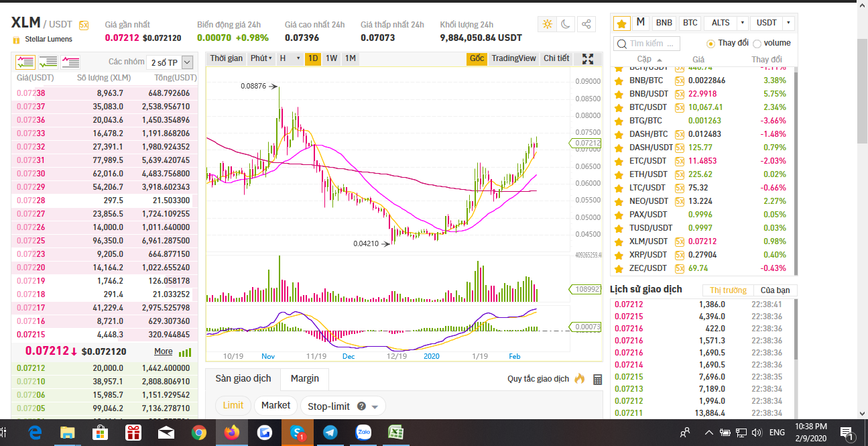Expand the USDT market dropdown arrow
This screenshot has width=868, height=446.
(788, 23)
